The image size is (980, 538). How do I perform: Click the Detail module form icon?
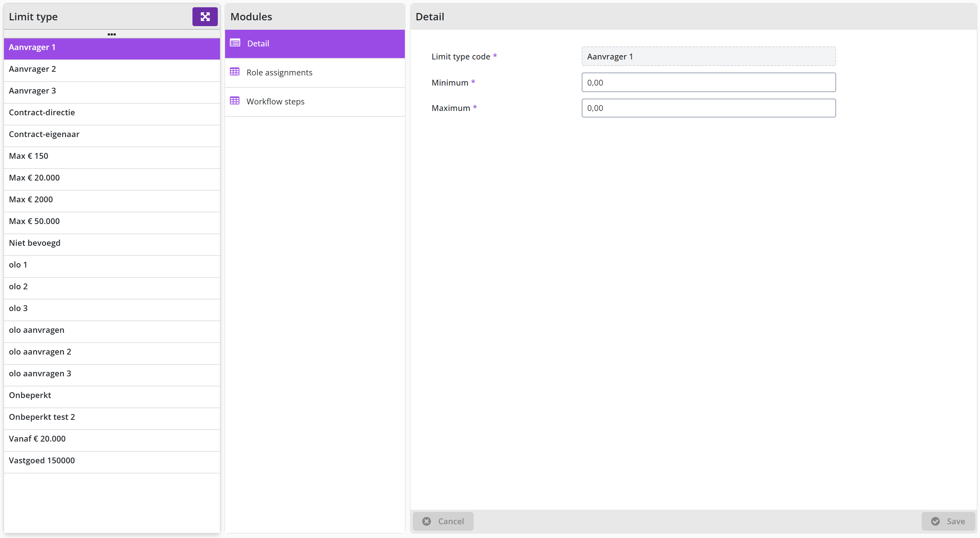coord(235,43)
